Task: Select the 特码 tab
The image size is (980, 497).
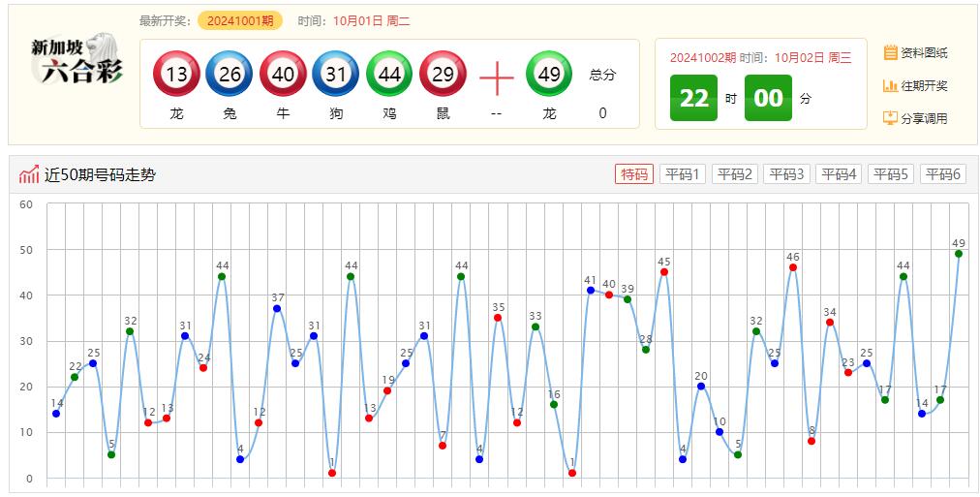Action: [634, 174]
